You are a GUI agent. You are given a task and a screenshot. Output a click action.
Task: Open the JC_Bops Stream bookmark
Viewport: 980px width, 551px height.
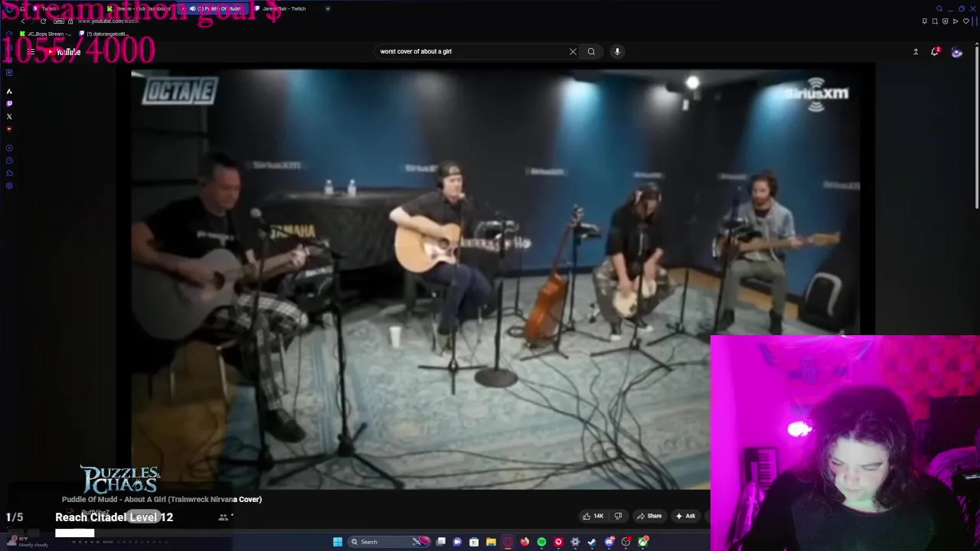click(x=44, y=34)
